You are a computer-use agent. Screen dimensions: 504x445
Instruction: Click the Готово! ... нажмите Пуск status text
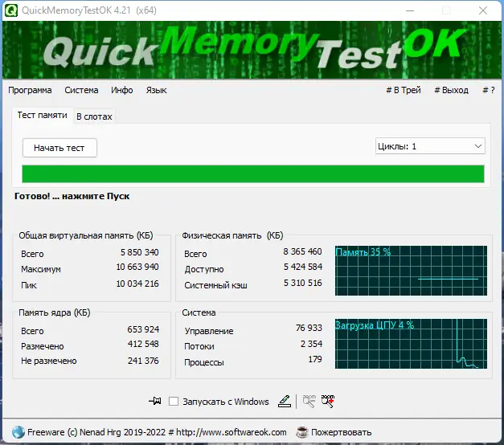coord(72,196)
